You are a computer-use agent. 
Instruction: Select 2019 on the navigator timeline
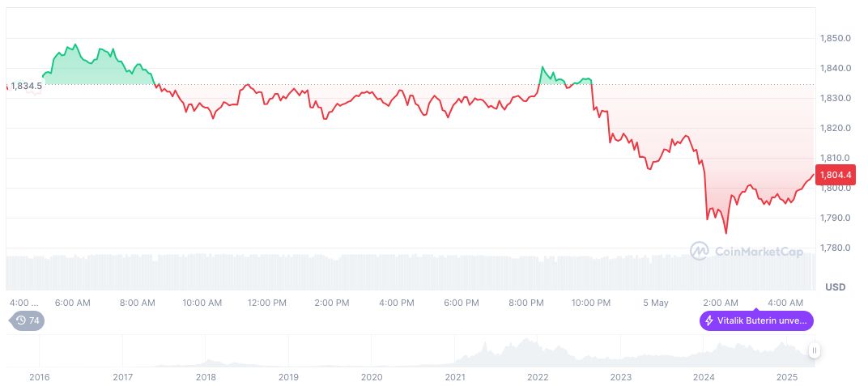288,377
